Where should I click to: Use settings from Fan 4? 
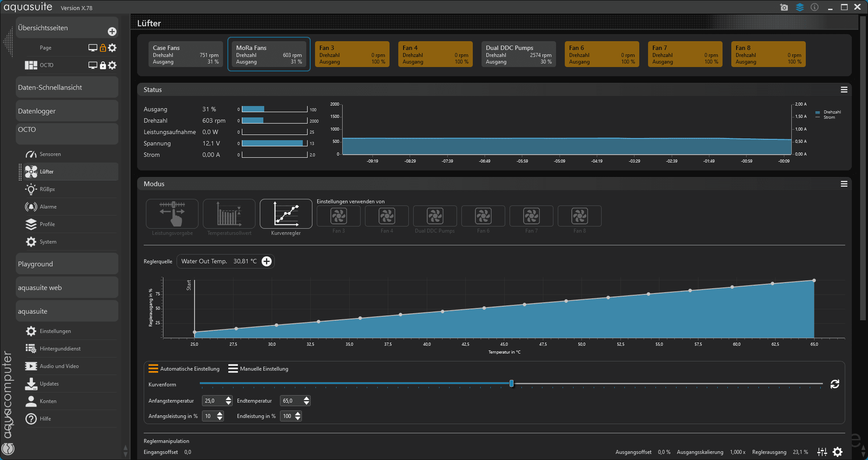tap(387, 216)
